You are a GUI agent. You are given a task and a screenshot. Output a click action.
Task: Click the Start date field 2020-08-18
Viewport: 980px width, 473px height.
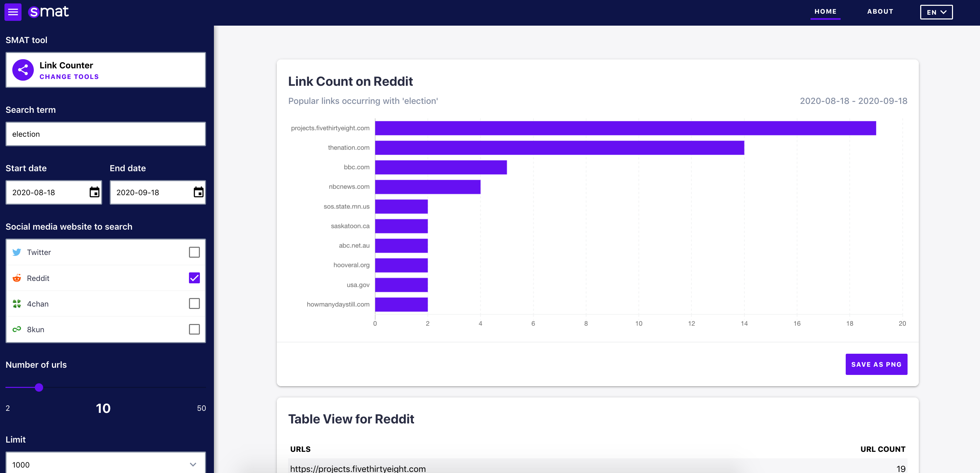coord(54,192)
